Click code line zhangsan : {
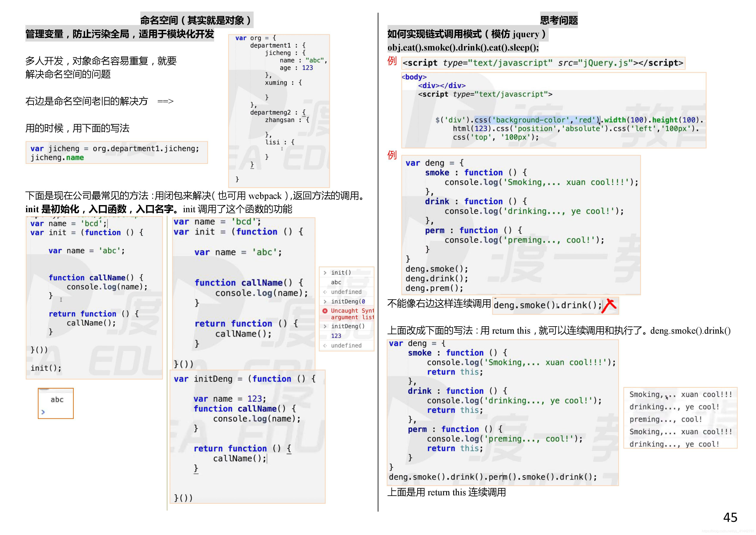 pos(287,120)
